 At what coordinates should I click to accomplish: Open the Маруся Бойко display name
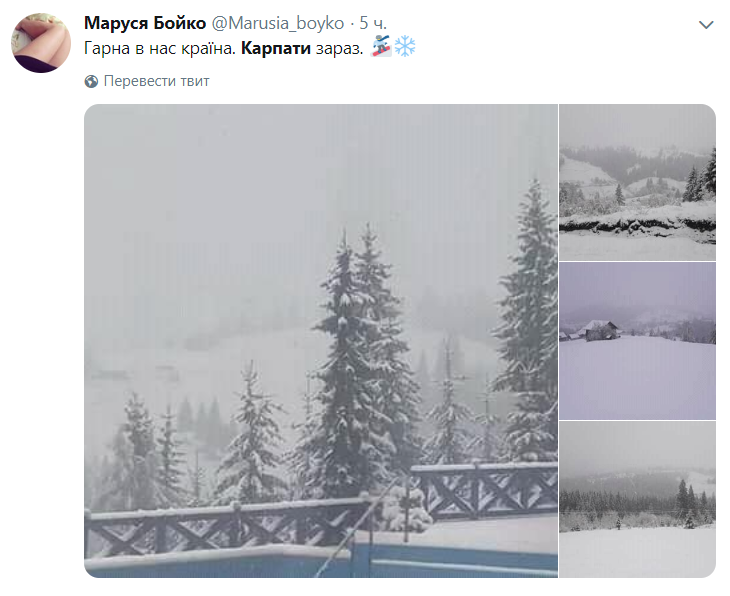(x=145, y=23)
